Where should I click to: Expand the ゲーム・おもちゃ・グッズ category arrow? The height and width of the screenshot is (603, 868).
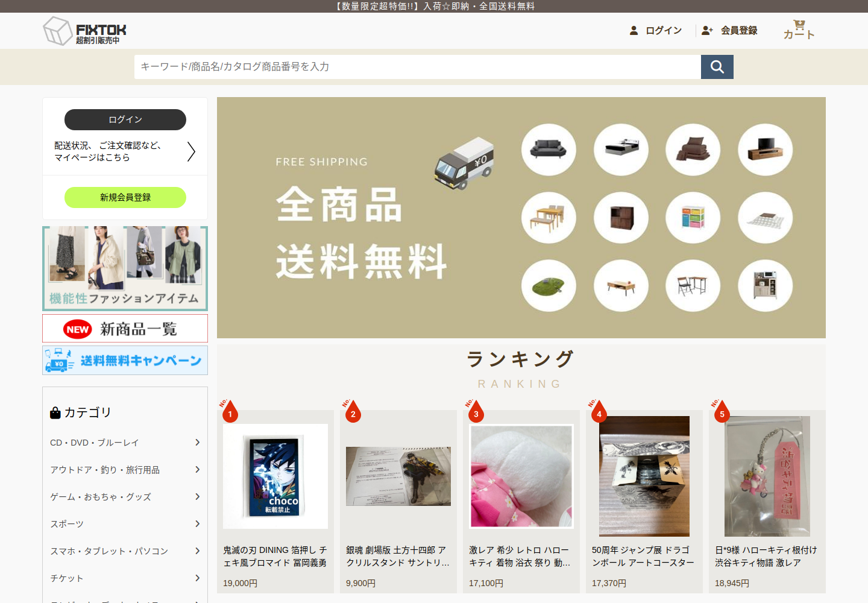click(197, 497)
